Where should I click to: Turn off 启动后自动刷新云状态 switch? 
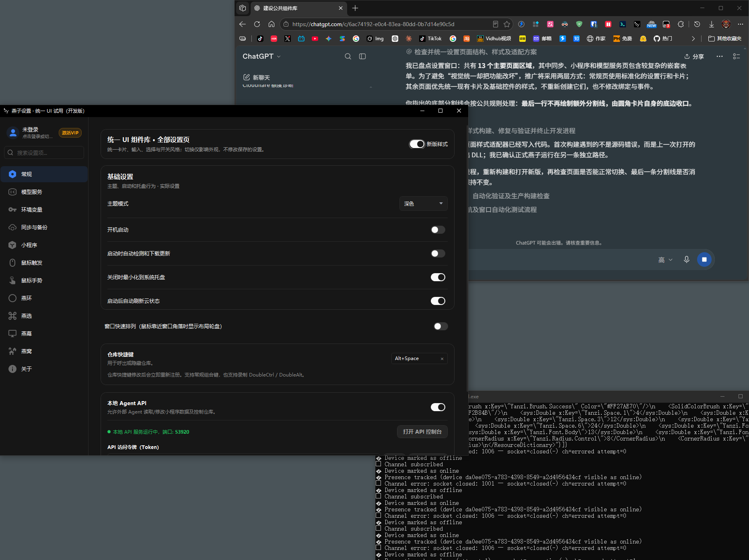click(x=438, y=301)
